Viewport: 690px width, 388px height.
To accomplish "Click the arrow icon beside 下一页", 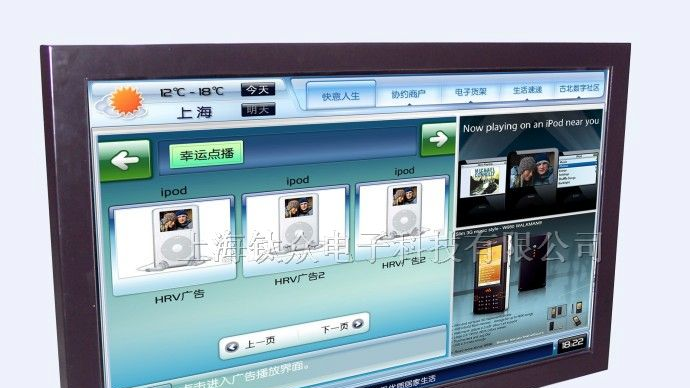I will click(x=358, y=324).
